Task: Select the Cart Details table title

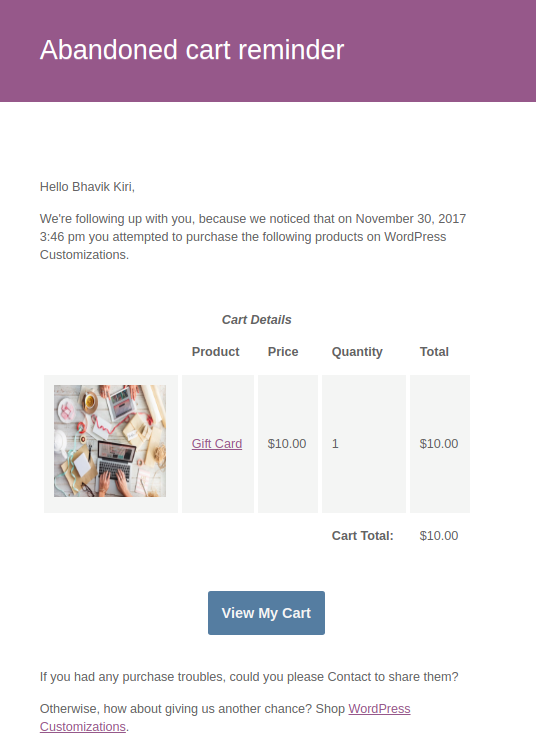Action: [x=257, y=320]
